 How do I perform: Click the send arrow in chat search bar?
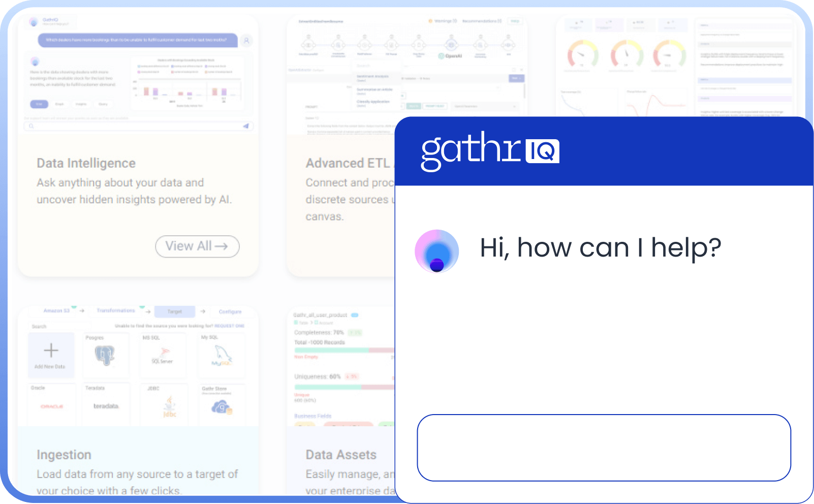click(246, 126)
